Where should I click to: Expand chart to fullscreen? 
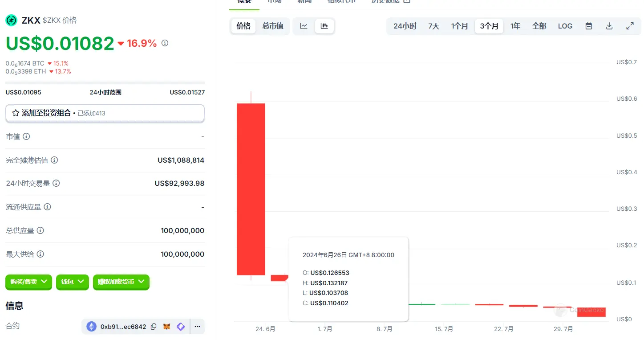point(630,26)
